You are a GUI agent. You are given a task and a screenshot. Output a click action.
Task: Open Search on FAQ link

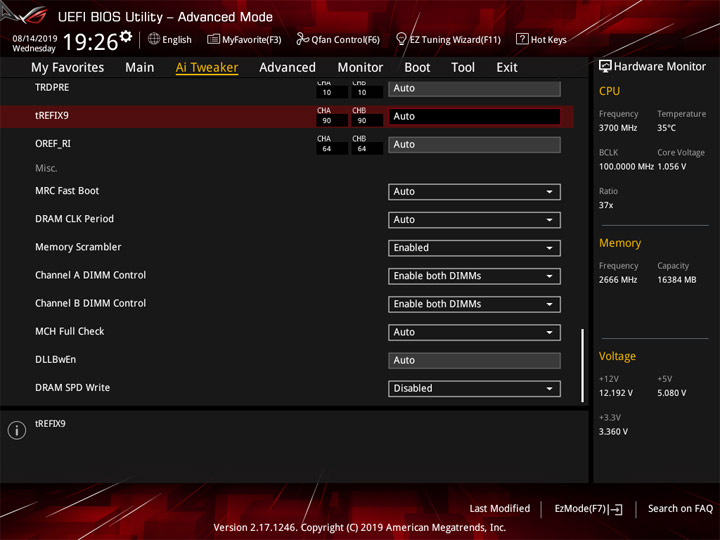[x=680, y=509]
